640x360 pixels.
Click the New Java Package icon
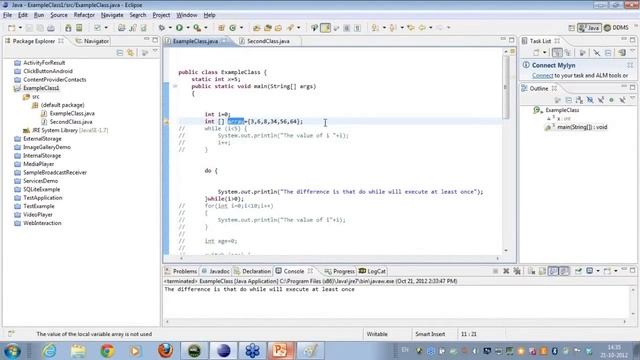click(221, 28)
